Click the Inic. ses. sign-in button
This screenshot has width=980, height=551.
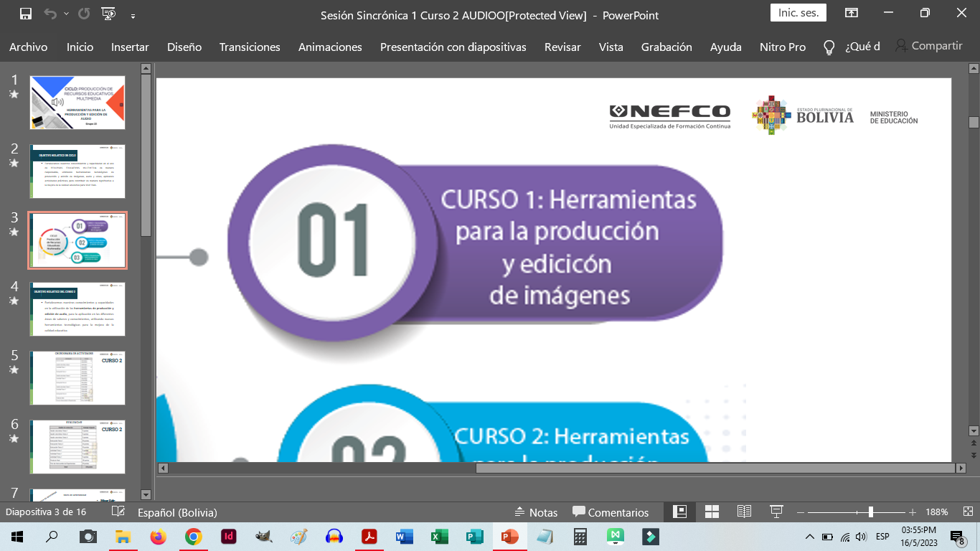click(798, 13)
